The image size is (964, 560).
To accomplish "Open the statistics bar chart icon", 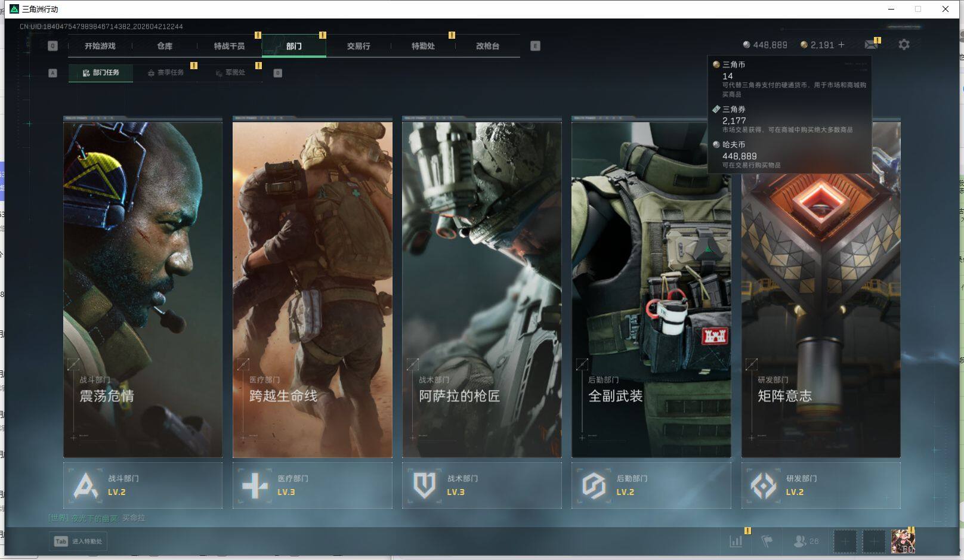I will [736, 541].
